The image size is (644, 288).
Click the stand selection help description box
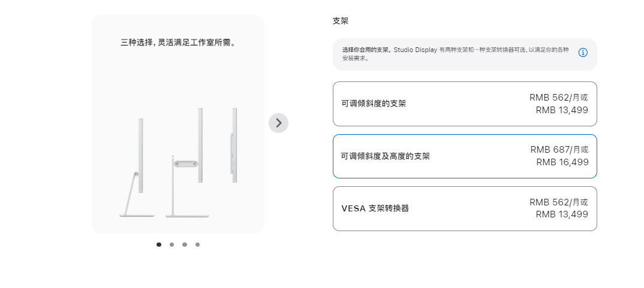pos(465,54)
